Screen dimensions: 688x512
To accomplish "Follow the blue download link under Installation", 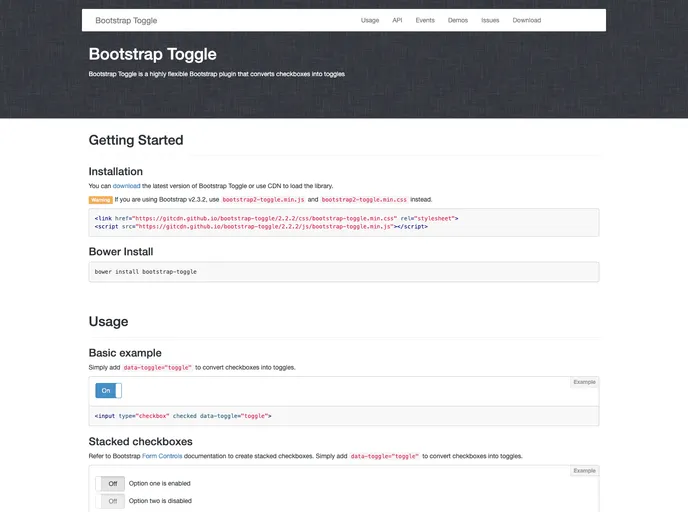I will [126, 186].
